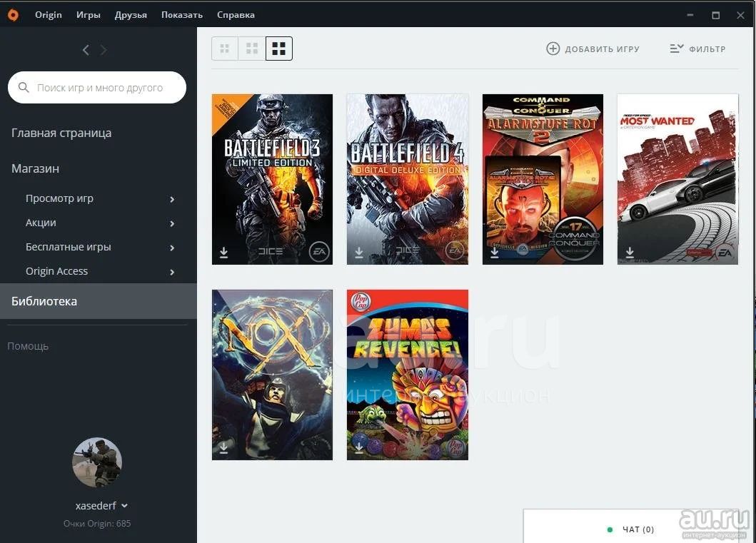The image size is (756, 543).
Task: Click the green chat status dot
Action: point(610,530)
